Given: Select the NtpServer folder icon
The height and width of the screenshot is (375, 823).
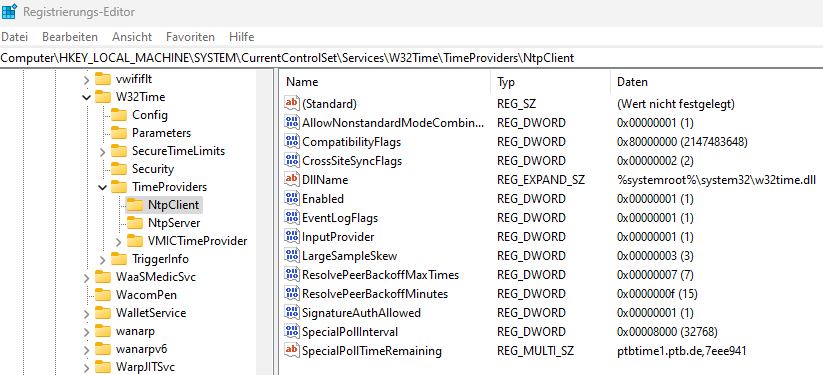Looking at the screenshot, I should click(135, 223).
